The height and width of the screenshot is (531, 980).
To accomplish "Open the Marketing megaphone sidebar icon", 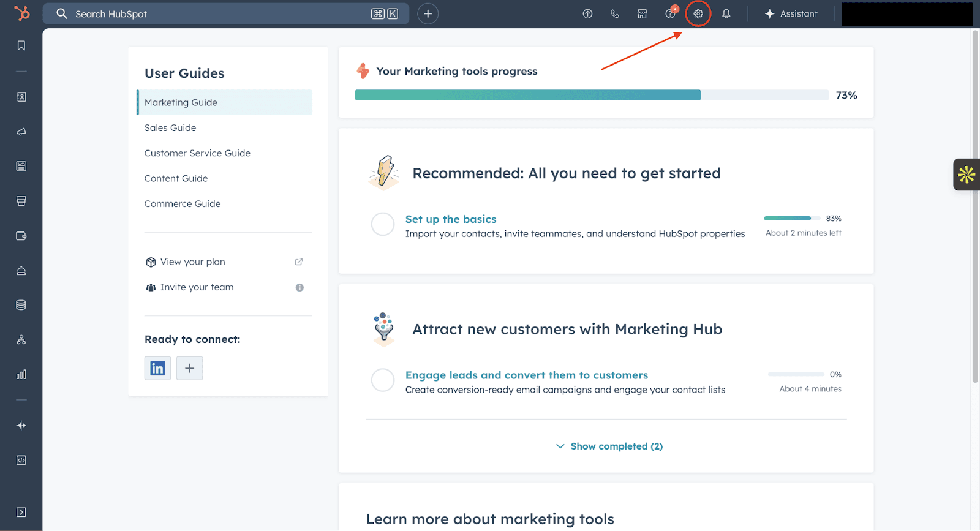I will pos(21,132).
